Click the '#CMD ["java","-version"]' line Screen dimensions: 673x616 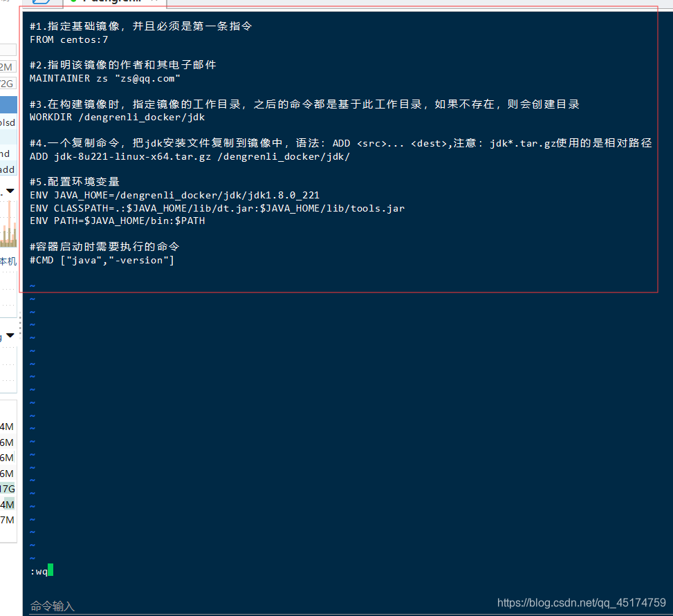[102, 261]
